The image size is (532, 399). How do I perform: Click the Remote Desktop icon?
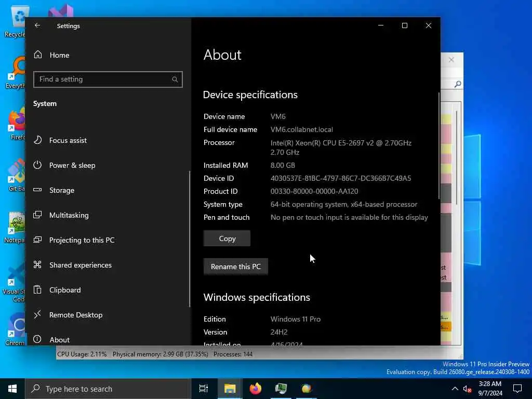pos(37,314)
